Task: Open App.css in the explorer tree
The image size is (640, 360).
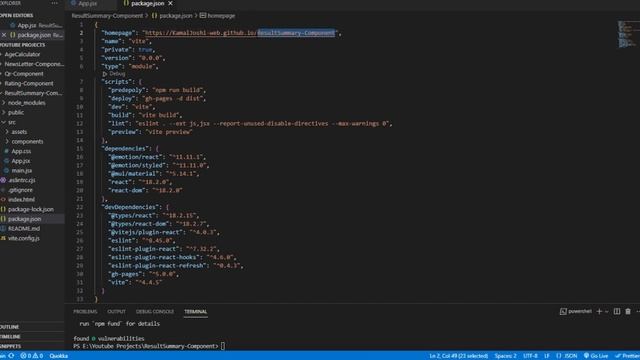Action: [21, 151]
